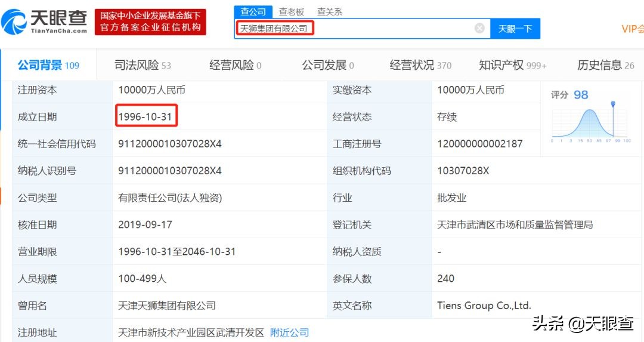644x342 pixels.
Task: Click the English name Tiens Group Co.,Ltd.
Action: click(x=484, y=306)
